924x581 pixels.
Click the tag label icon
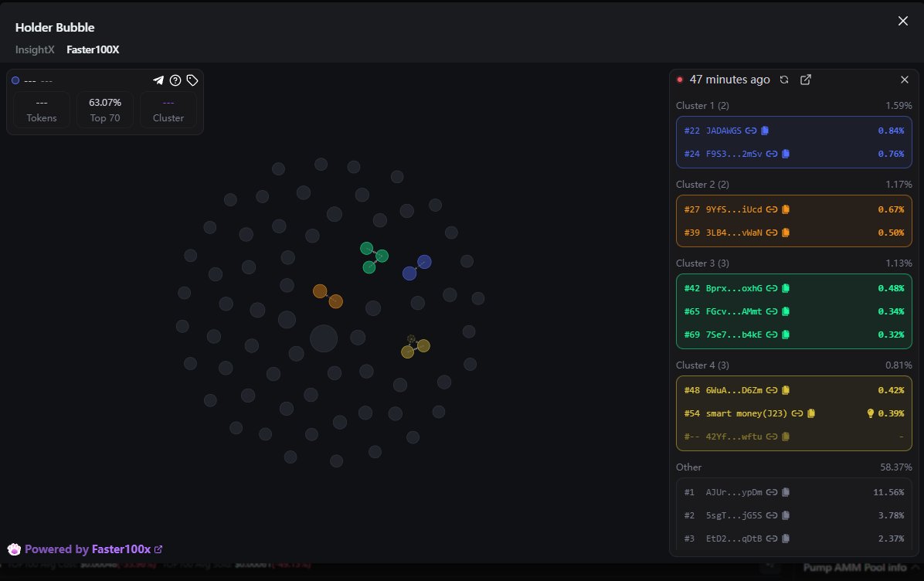click(x=192, y=80)
